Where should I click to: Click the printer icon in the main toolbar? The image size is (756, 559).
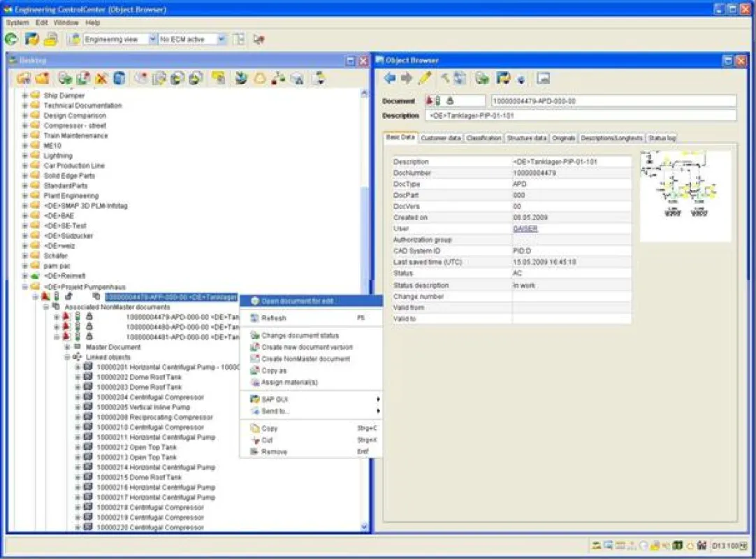pyautogui.click(x=51, y=39)
